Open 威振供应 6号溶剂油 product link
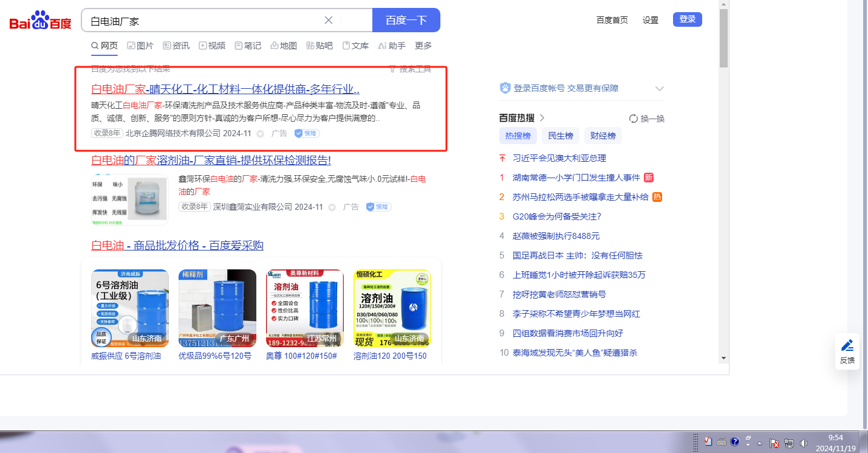Image resolution: width=868 pixels, height=453 pixels. (126, 356)
